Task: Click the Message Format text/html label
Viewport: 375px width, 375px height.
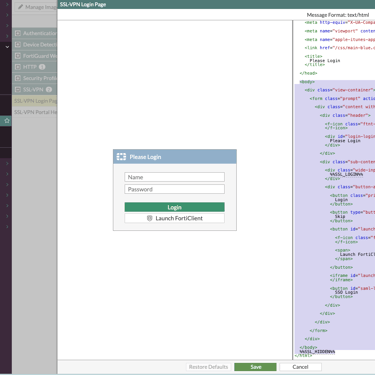Action: [338, 15]
